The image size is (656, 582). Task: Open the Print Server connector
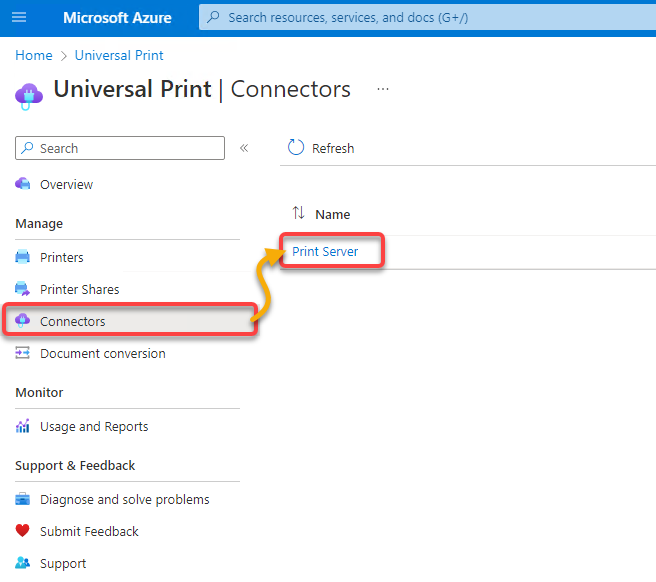point(325,251)
